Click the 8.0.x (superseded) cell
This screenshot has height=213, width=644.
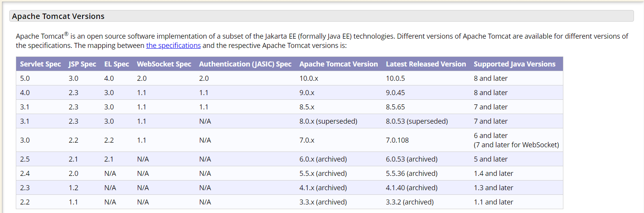tap(328, 121)
